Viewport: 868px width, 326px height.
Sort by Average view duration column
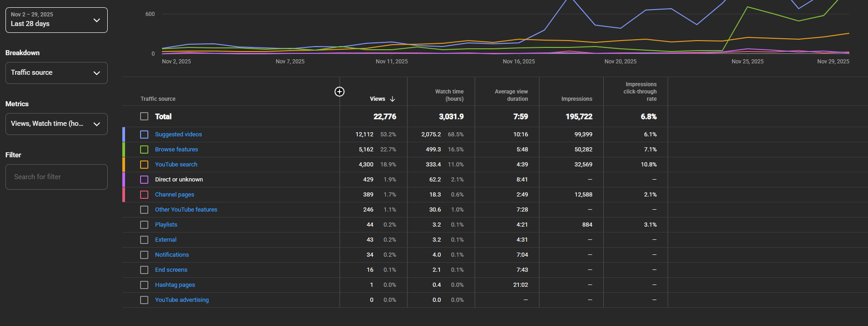[511, 95]
